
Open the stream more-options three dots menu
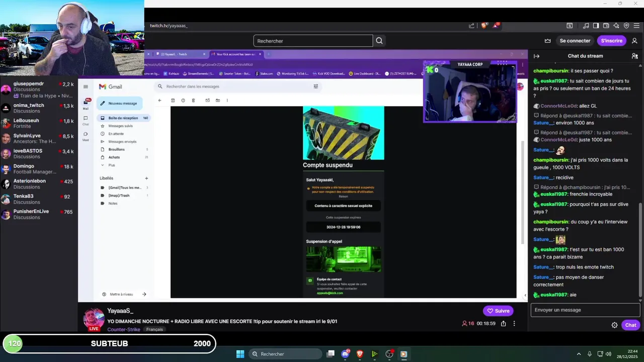514,323
